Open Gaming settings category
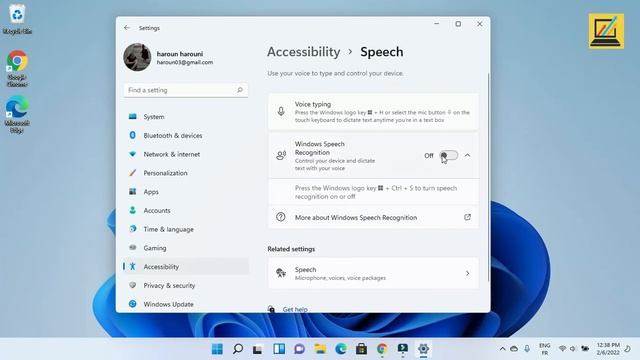 [x=186, y=248]
